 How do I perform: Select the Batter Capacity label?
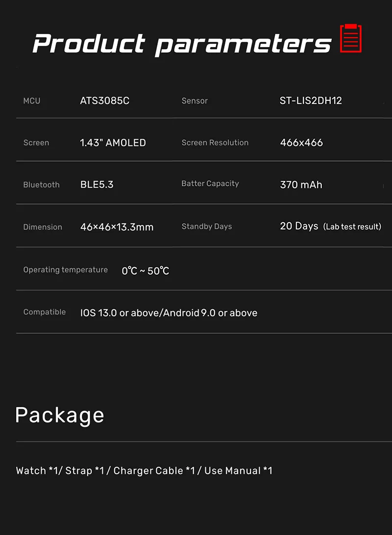tap(210, 184)
